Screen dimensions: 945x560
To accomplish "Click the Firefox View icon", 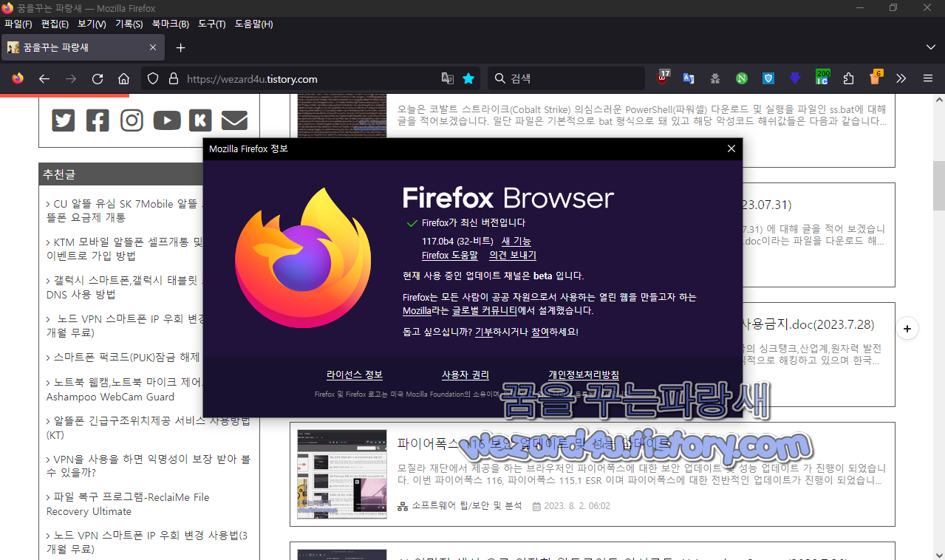I will tap(18, 78).
